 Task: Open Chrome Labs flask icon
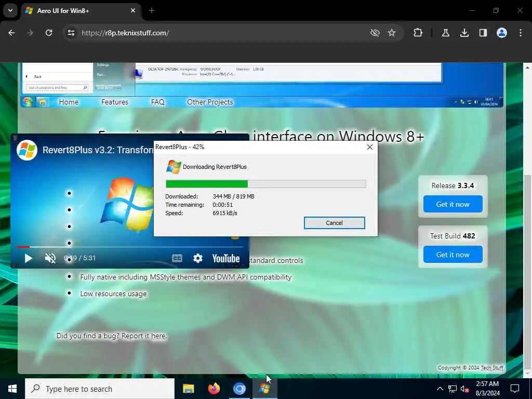tap(446, 33)
